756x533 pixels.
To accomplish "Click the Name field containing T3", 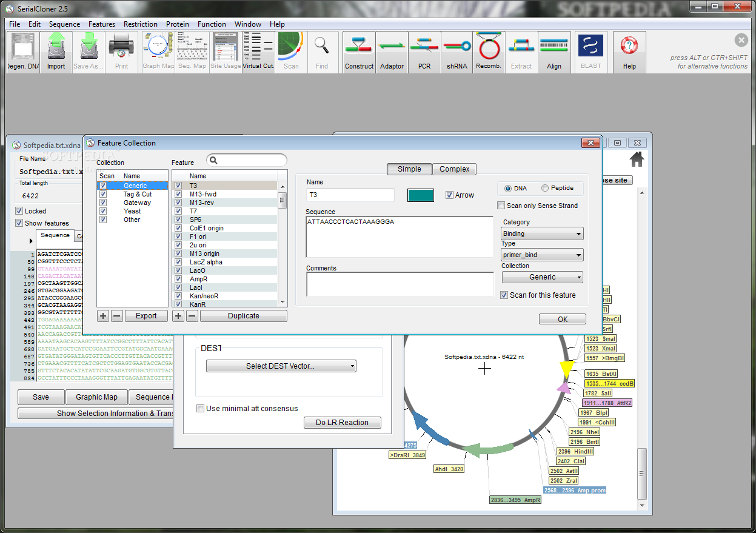I will tap(350, 195).
